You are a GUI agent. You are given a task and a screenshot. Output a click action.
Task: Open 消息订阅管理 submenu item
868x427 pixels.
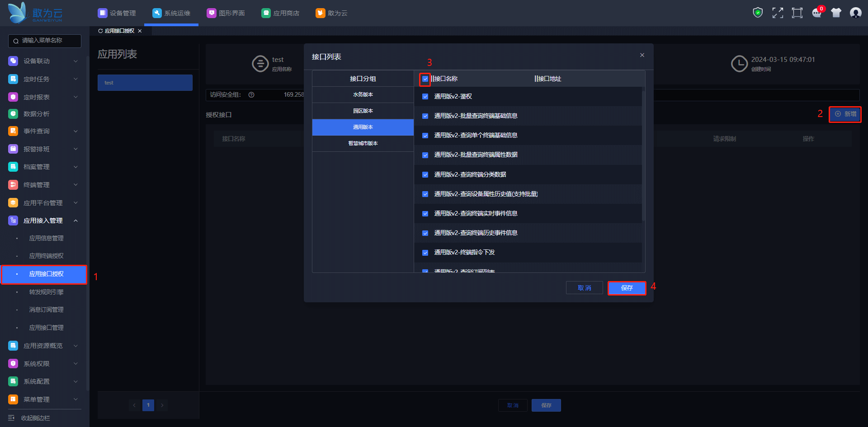[x=46, y=310]
